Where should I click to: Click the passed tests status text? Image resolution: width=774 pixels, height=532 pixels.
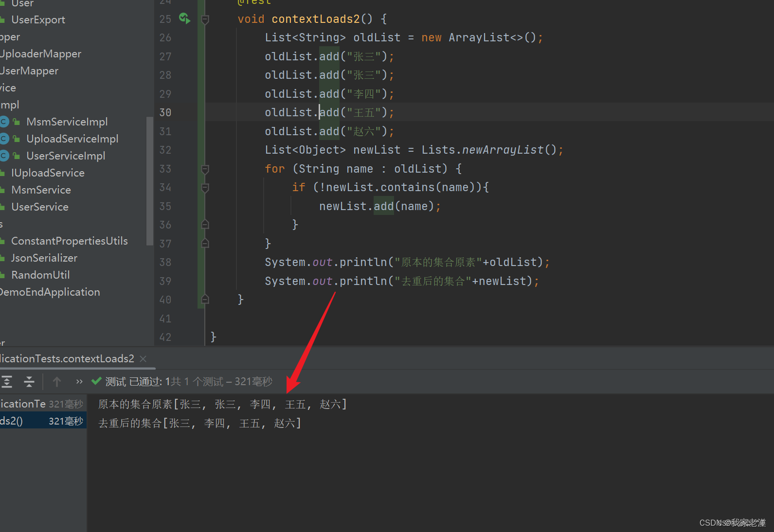pos(189,382)
